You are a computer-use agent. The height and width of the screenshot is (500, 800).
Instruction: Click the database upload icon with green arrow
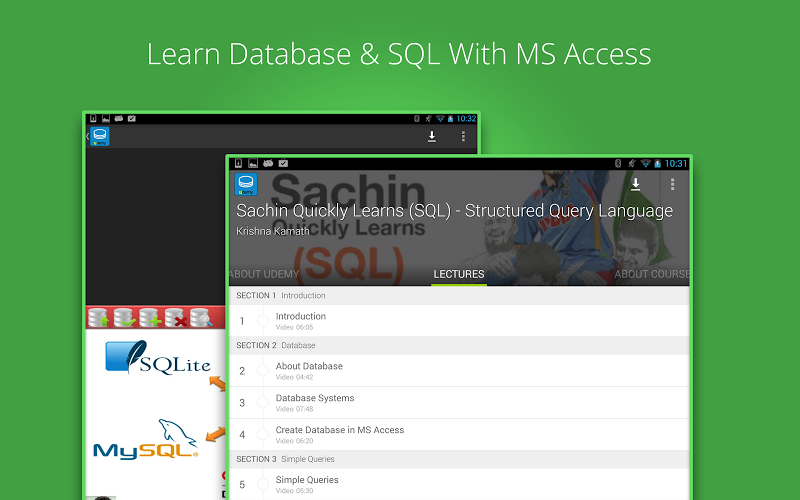coord(98,317)
